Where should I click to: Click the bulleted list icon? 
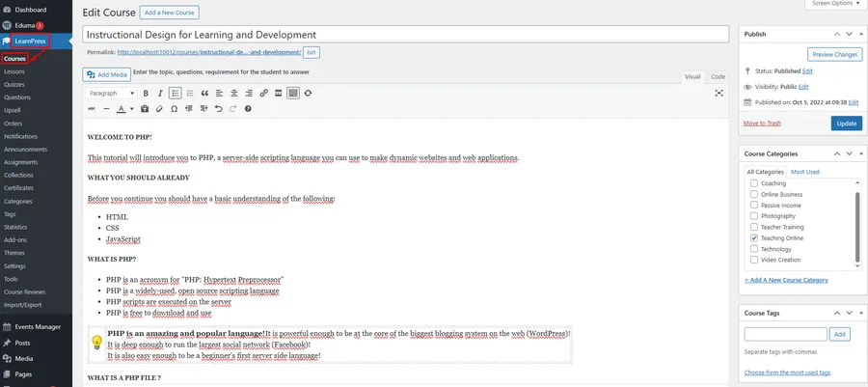point(175,94)
